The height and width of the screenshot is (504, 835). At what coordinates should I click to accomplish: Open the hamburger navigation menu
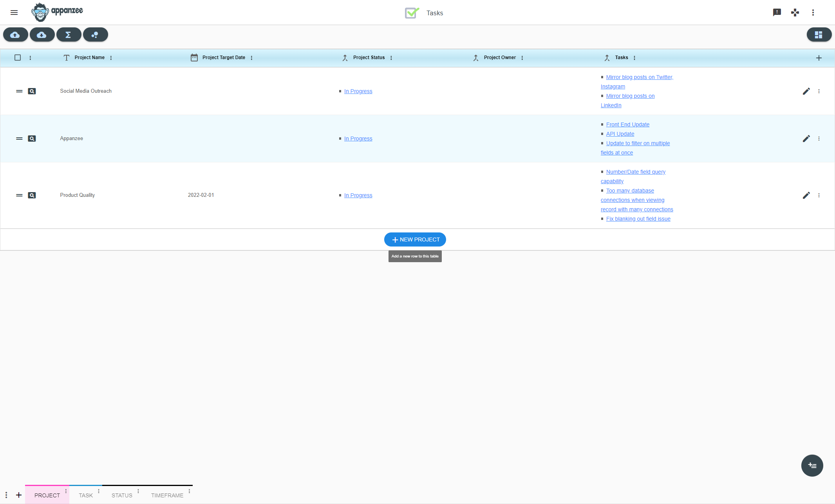pos(14,13)
